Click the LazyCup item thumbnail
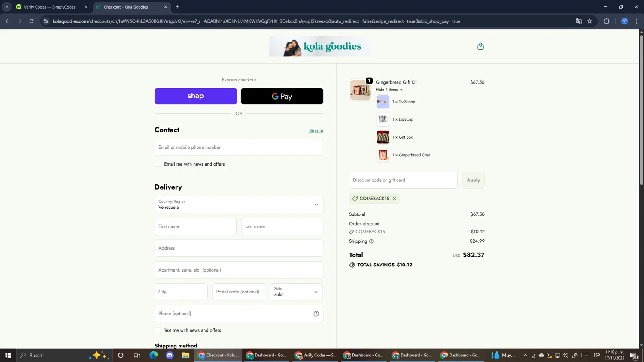Image resolution: width=644 pixels, height=362 pixels. pos(383,119)
